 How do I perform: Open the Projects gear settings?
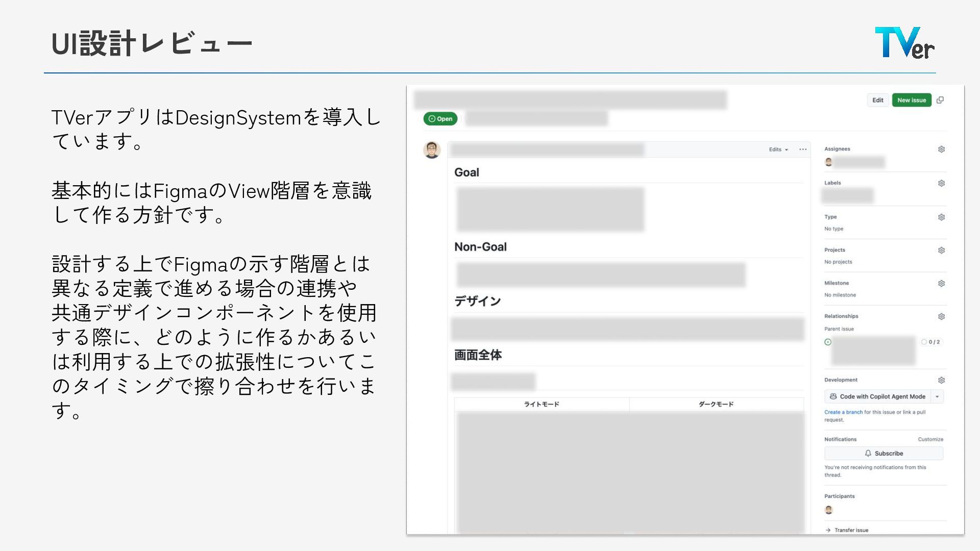(x=941, y=251)
